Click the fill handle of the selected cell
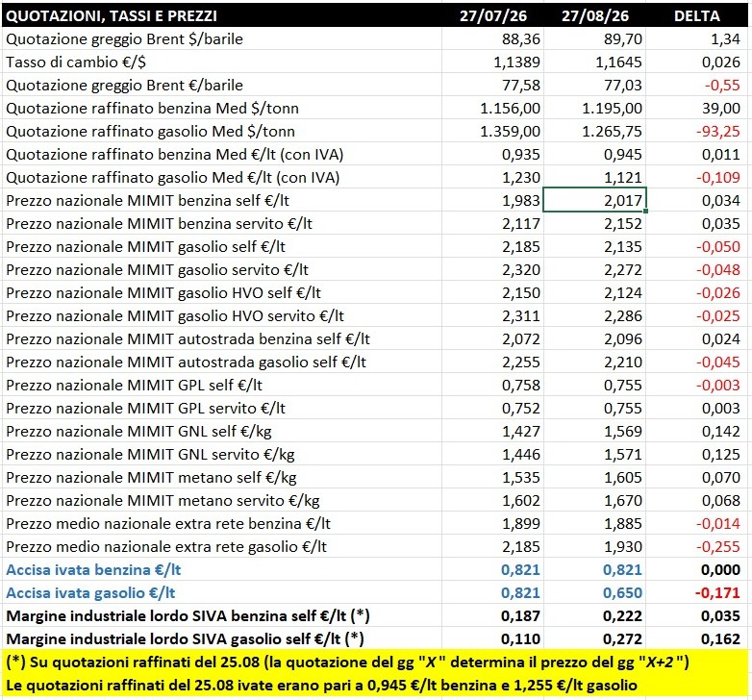 click(x=646, y=211)
